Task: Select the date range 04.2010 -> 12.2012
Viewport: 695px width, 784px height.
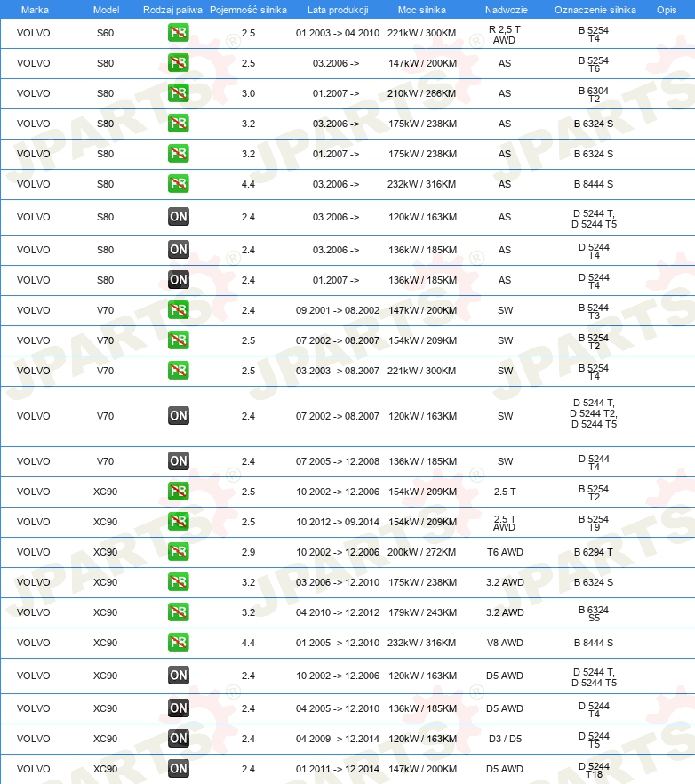Action: 338,612
